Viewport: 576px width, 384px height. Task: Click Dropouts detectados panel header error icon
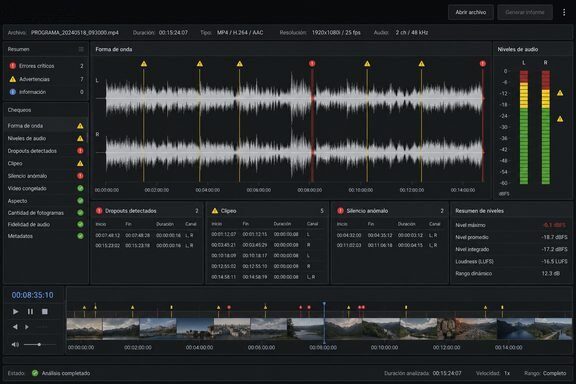click(x=99, y=211)
